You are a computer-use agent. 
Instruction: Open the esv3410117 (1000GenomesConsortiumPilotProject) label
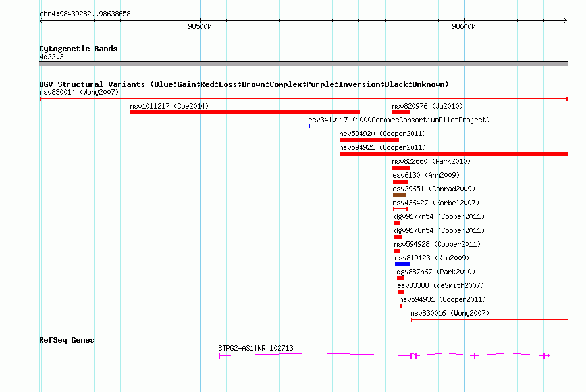tap(399, 120)
